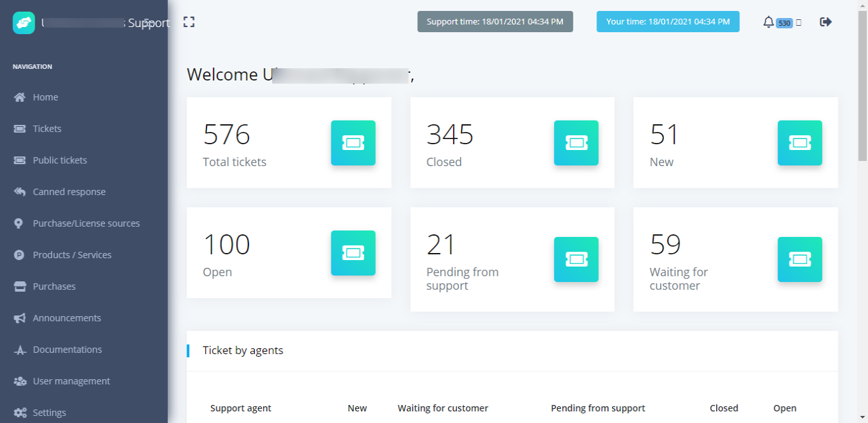Click Ticket by agents section header

pos(243,350)
